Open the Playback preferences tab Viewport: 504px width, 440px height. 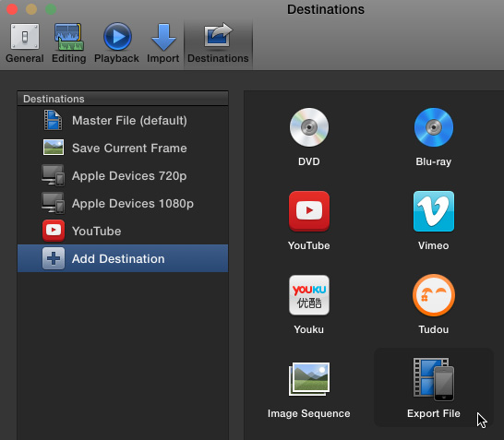[x=116, y=43]
